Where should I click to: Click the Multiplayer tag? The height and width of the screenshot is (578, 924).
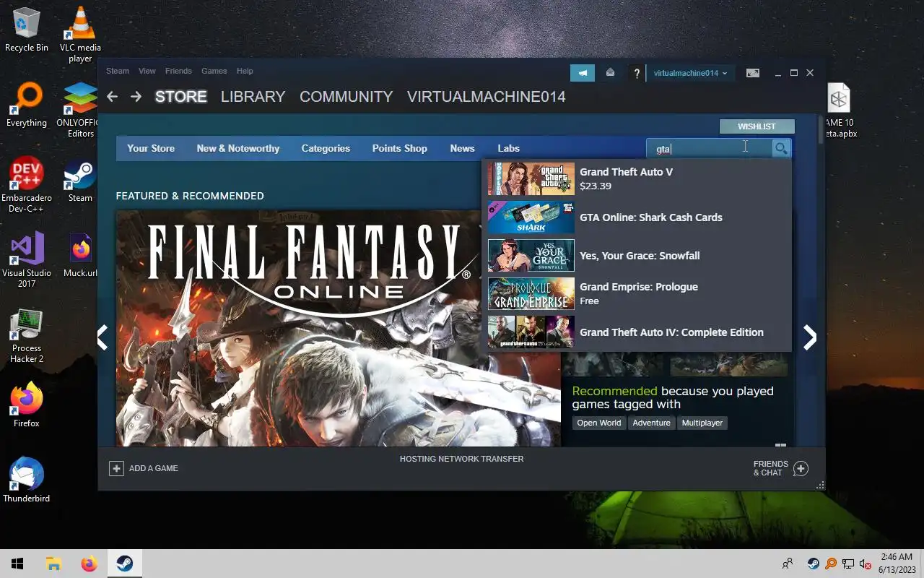pyautogui.click(x=702, y=423)
